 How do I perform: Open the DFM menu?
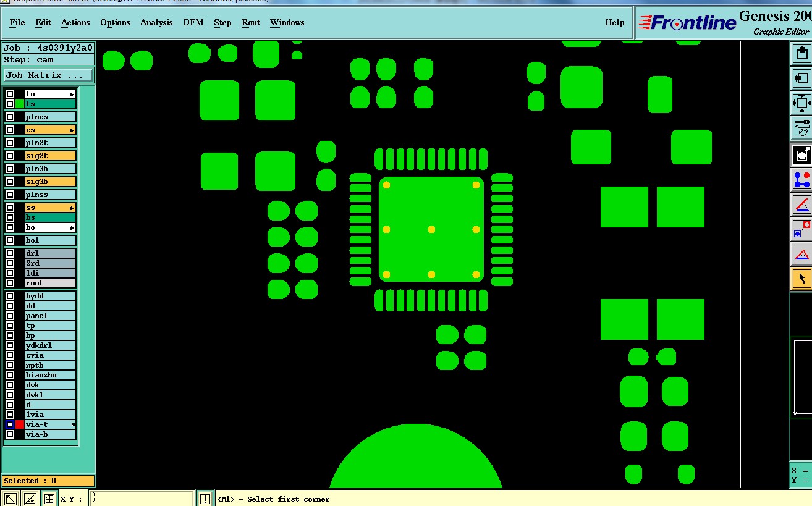point(193,22)
